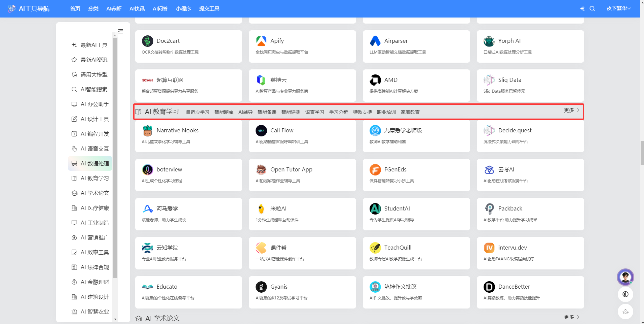Collapse the sidebar using the panel toggle icon
Screen dimensions: 644x324
tap(121, 31)
